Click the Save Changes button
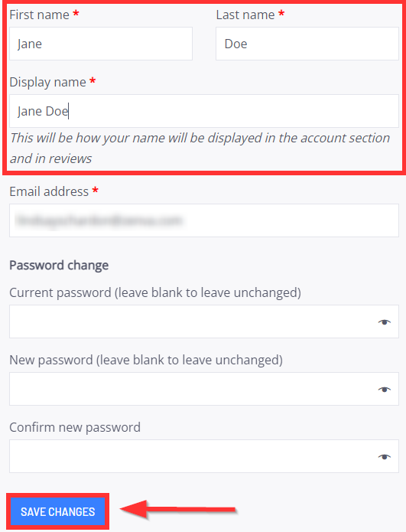Screen dimensions: 406x532 pos(58,511)
